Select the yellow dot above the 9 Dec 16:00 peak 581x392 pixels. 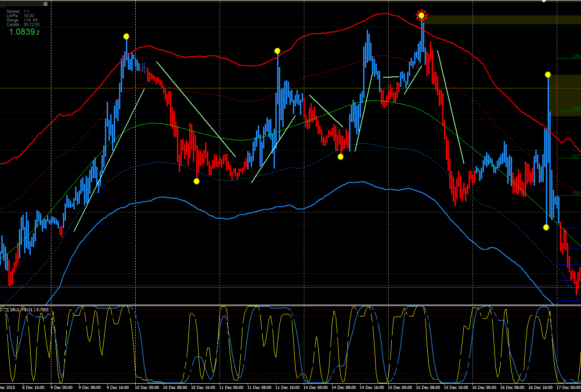click(x=126, y=36)
